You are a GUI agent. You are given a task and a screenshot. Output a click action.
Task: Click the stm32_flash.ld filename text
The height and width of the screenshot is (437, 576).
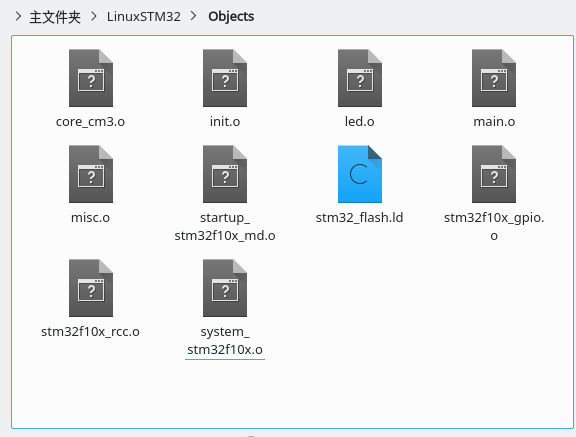click(x=360, y=217)
